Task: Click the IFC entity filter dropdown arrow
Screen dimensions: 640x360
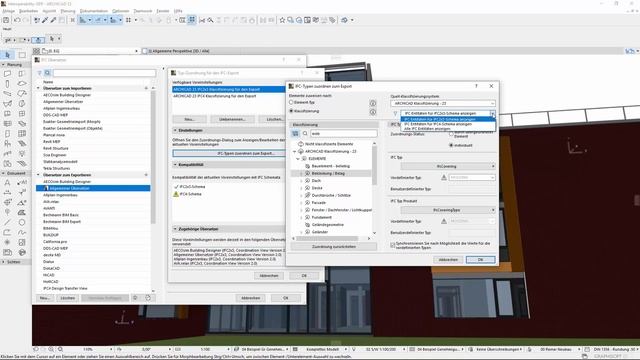Action: click(492, 113)
